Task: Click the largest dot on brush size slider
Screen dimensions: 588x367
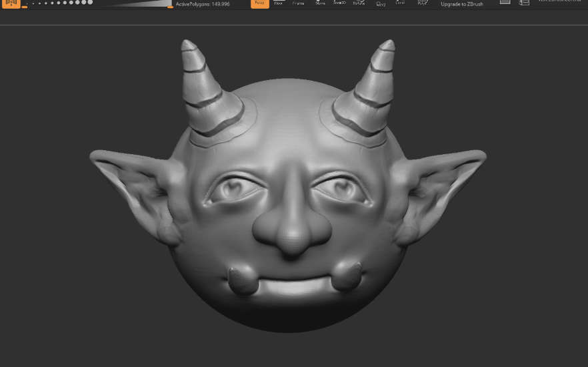Action: [89, 3]
